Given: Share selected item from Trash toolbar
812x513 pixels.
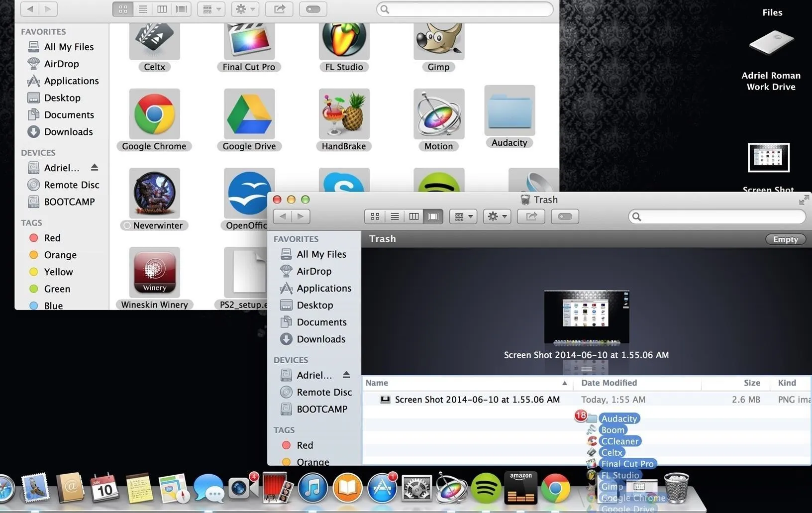Looking at the screenshot, I should [531, 216].
